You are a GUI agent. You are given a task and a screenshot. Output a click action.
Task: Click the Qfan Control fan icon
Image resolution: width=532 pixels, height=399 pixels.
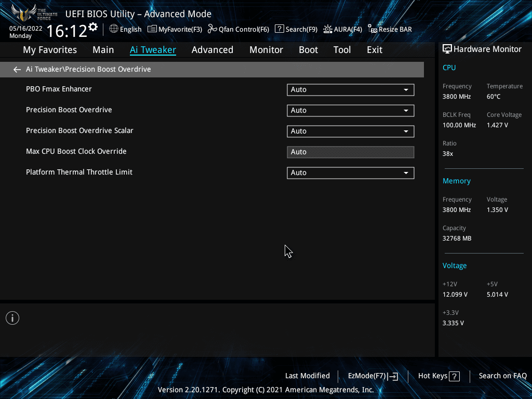coord(212,29)
